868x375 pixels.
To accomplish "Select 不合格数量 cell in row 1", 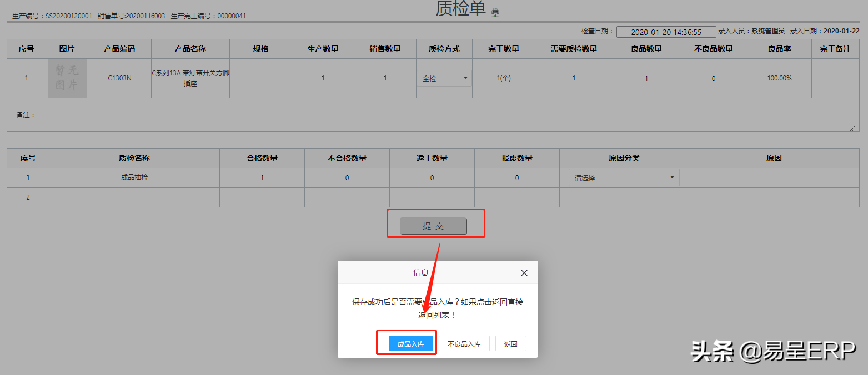I will coord(347,178).
